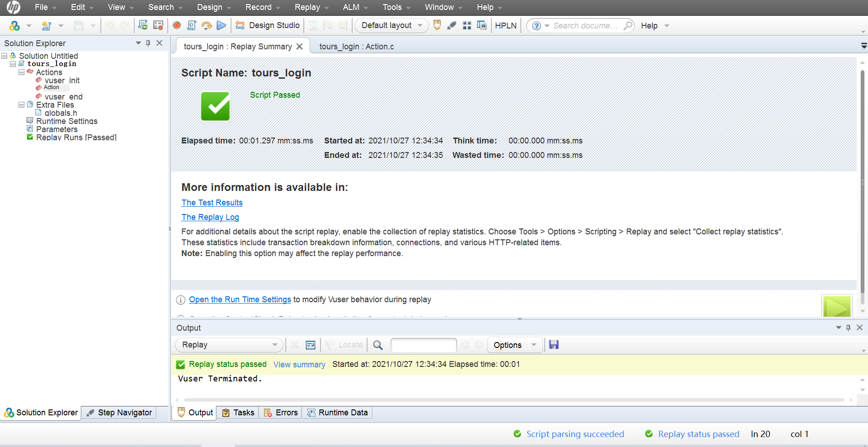Click View summary in the Output panel
The image size is (868, 447).
coord(299,364)
